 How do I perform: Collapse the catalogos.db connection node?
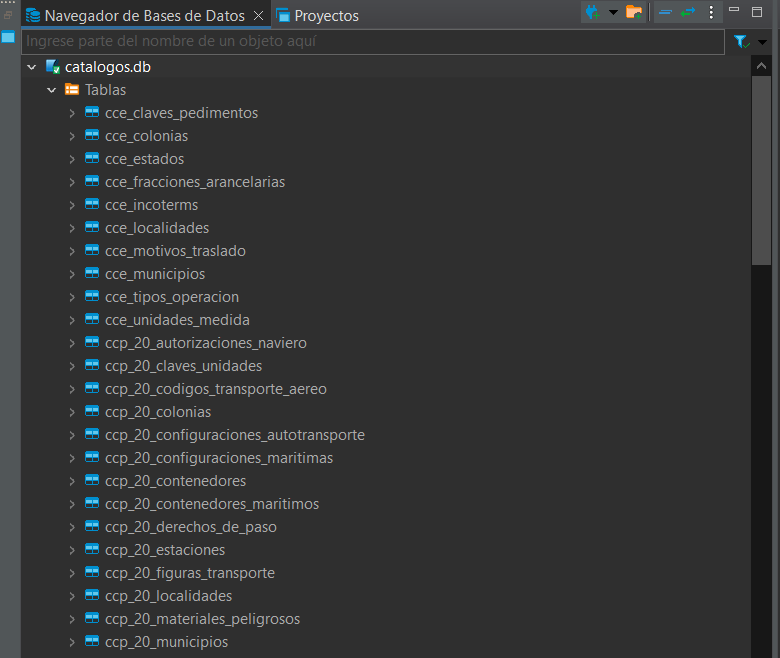(32, 67)
